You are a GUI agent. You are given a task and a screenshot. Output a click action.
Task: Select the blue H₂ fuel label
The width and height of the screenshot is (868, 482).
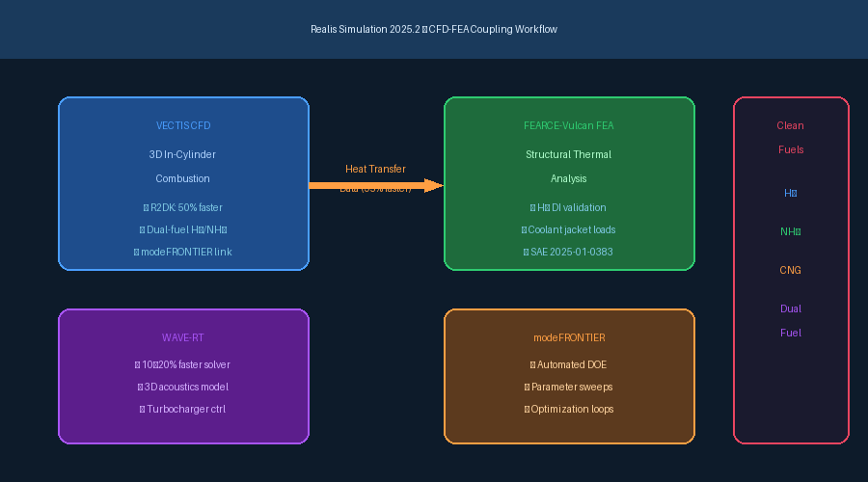791,193
